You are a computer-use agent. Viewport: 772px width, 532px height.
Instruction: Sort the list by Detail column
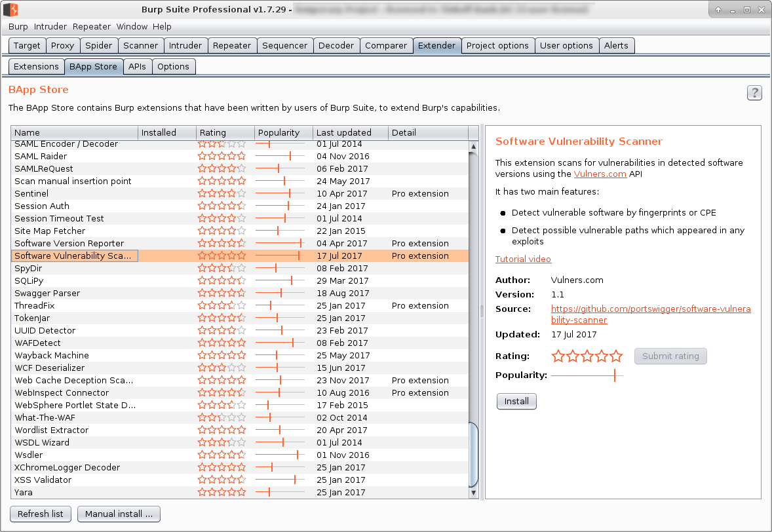pos(428,132)
